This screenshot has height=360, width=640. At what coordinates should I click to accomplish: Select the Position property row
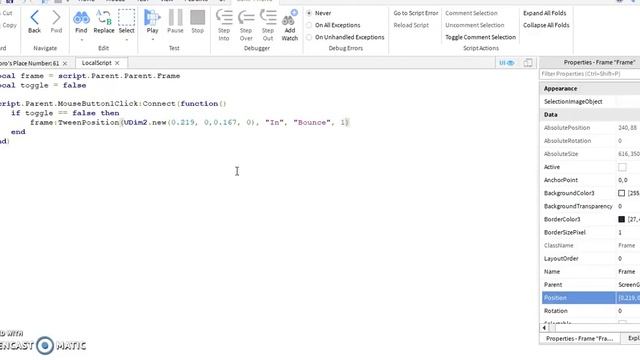tap(591, 298)
